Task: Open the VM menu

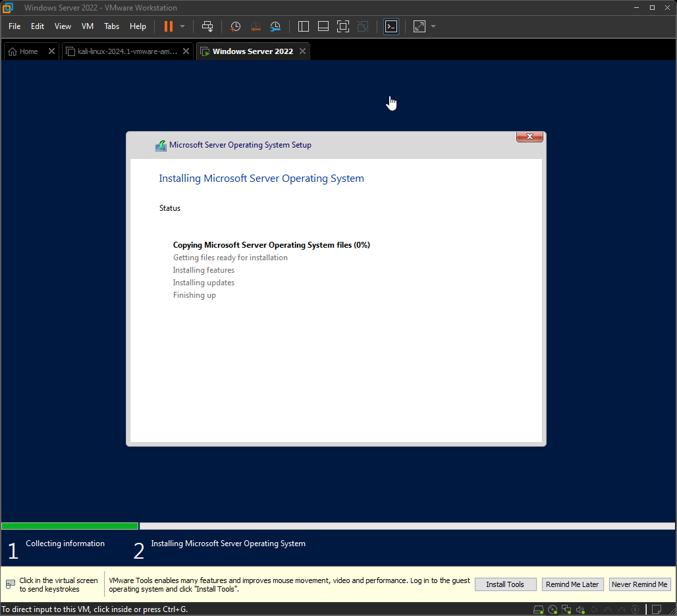Action: [88, 26]
